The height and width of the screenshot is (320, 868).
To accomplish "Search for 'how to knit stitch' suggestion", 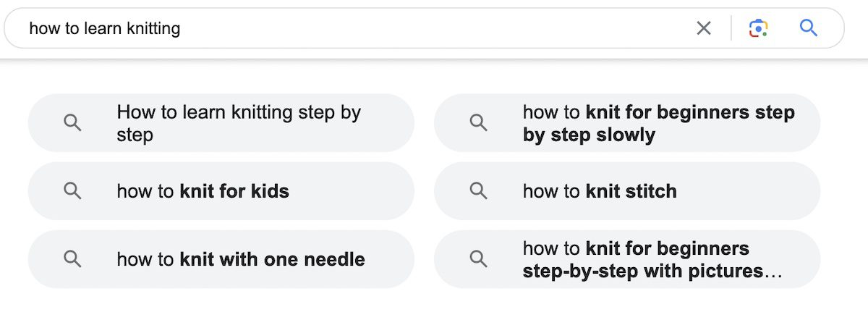I will point(599,191).
